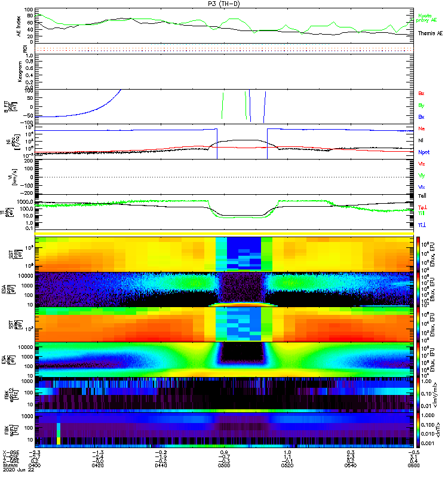Select the red Ne legend entry
Screen dimensions: 448x478
tap(422, 128)
